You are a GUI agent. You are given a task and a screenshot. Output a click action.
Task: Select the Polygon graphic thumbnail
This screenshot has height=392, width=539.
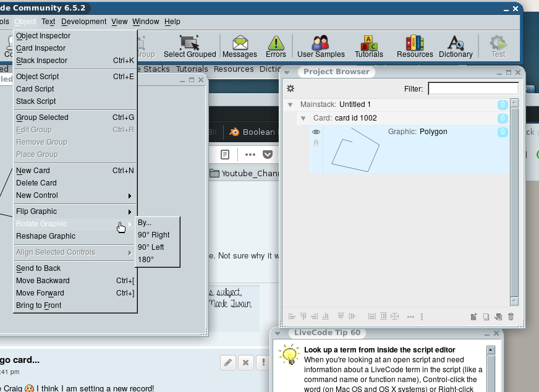(355, 150)
